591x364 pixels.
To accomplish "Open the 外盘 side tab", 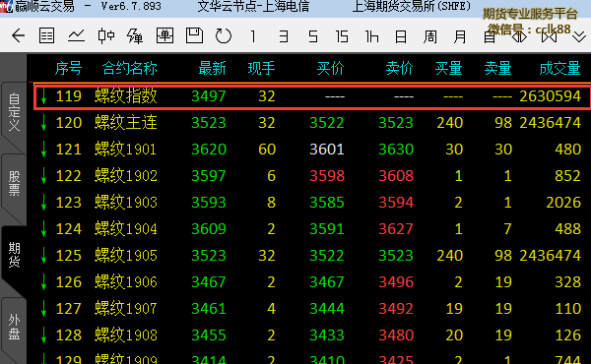I will pyautogui.click(x=14, y=327).
